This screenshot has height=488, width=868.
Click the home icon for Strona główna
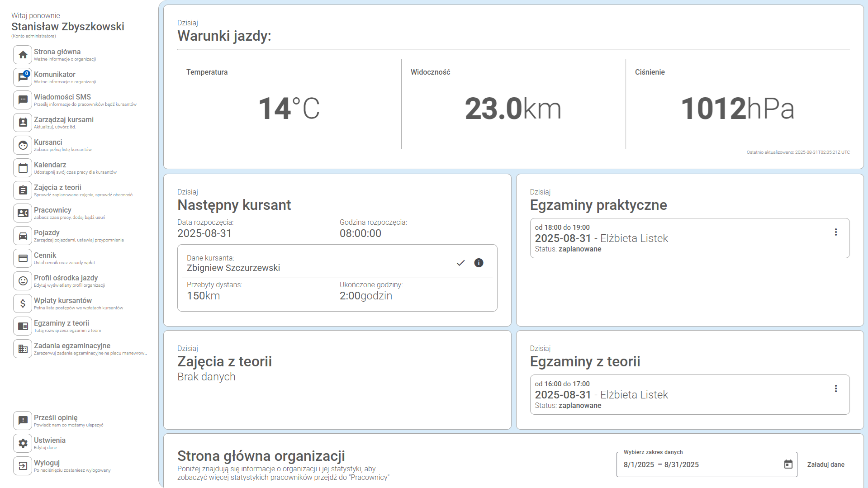(23, 55)
